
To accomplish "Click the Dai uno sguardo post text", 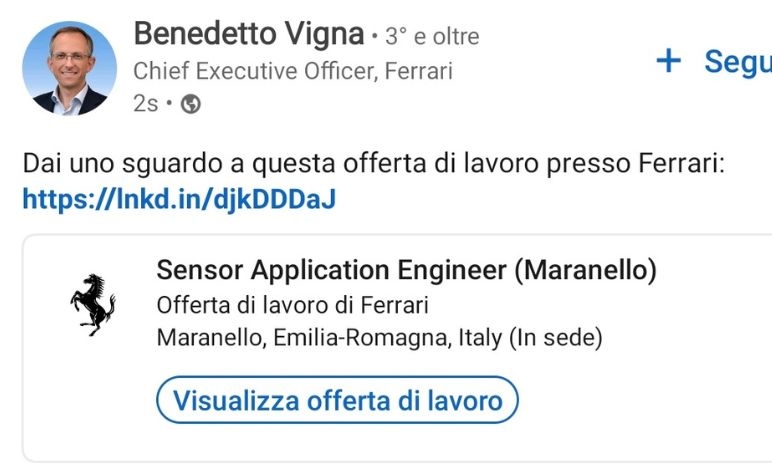I will pos(374,163).
